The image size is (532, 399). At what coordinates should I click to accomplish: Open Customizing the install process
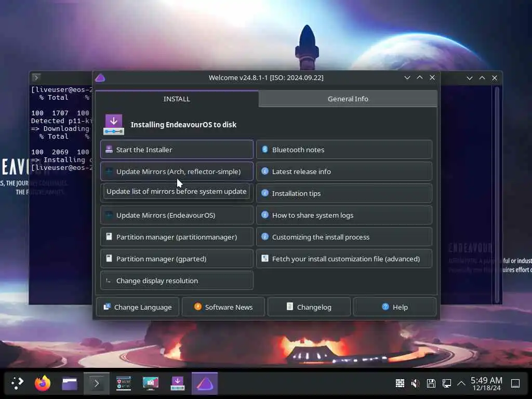pyautogui.click(x=344, y=237)
